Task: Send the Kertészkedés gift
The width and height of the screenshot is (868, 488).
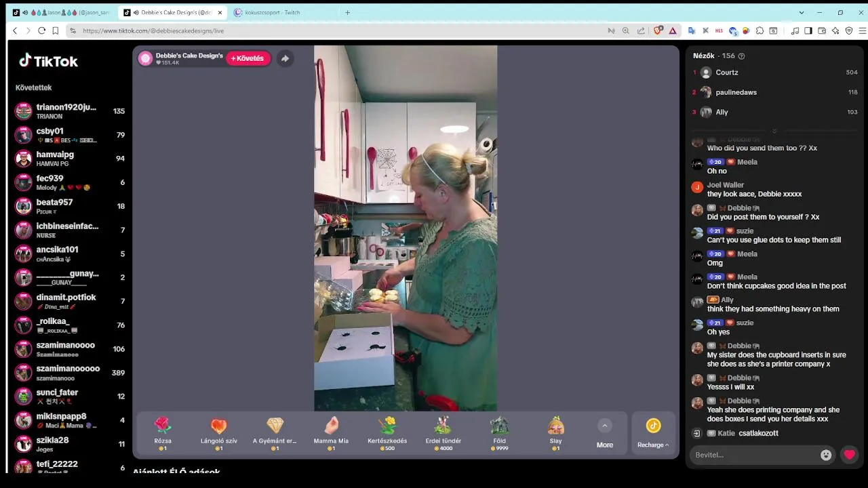Action: point(387,434)
